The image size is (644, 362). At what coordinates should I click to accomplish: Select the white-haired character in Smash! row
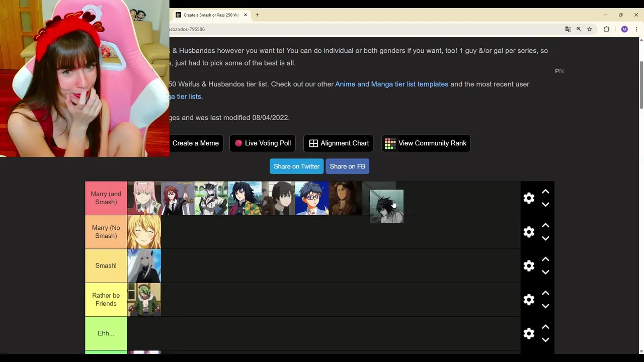point(144,265)
